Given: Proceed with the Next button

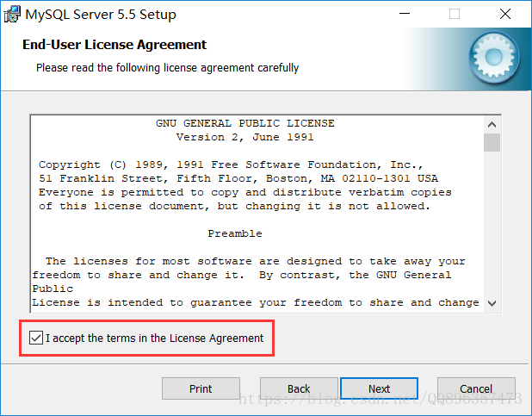Looking at the screenshot, I should [380, 388].
